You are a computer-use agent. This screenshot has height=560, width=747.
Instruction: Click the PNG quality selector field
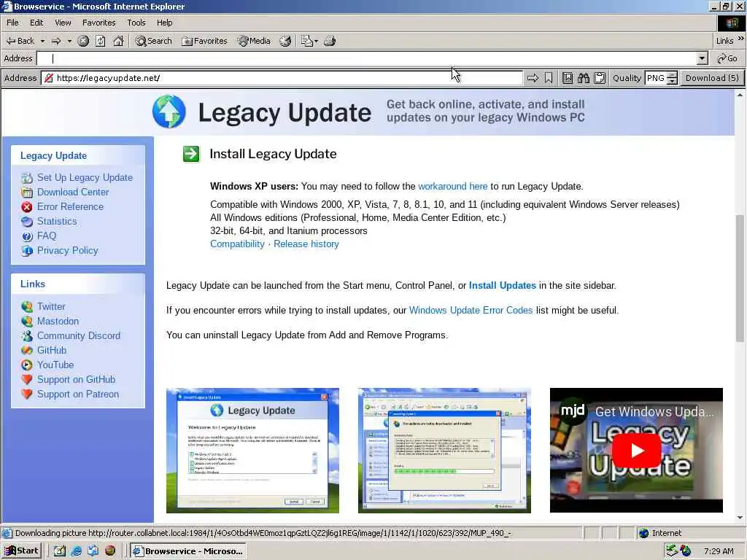656,78
